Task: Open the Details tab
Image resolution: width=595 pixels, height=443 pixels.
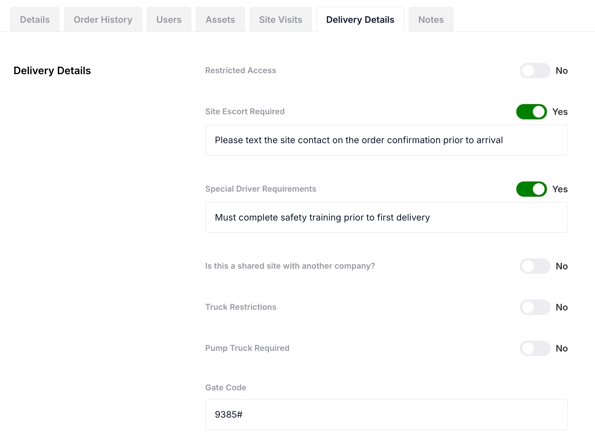Action: tap(35, 19)
